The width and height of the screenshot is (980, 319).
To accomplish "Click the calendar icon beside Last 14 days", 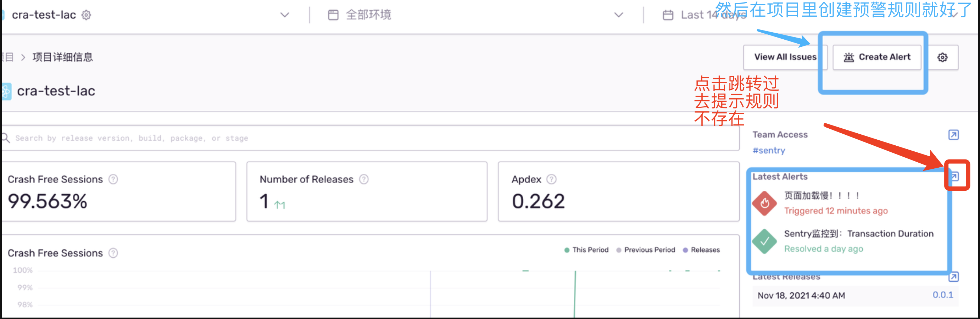I will [x=668, y=15].
